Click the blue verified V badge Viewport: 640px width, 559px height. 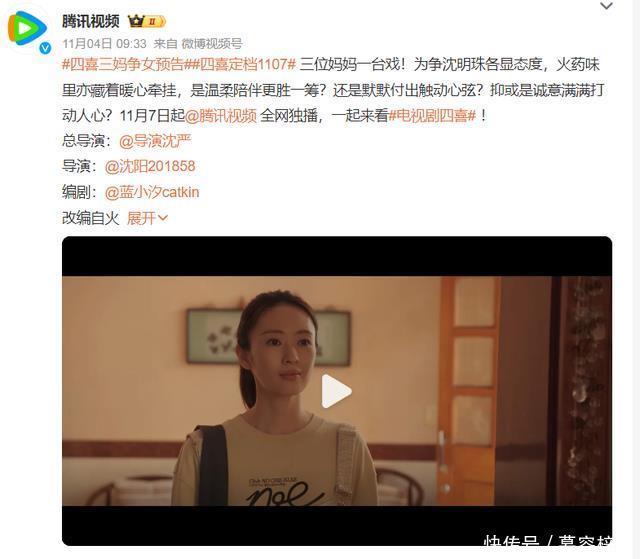pos(45,48)
